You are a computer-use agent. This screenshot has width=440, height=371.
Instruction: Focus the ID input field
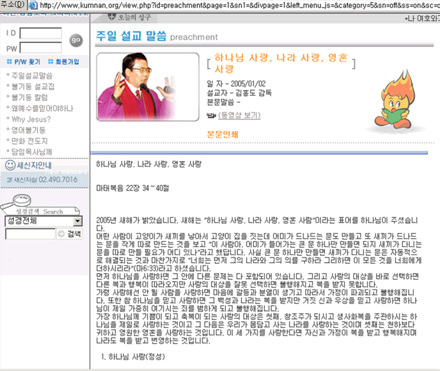41,33
